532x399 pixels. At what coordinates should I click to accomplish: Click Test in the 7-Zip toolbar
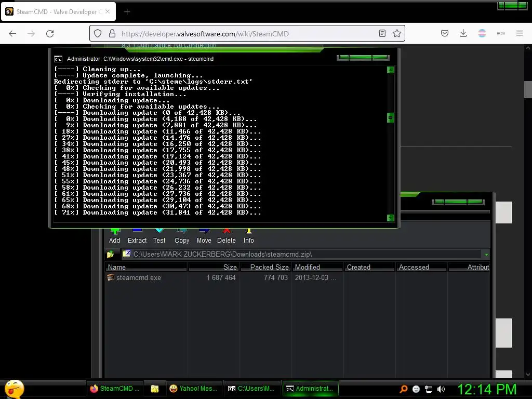coord(159,236)
